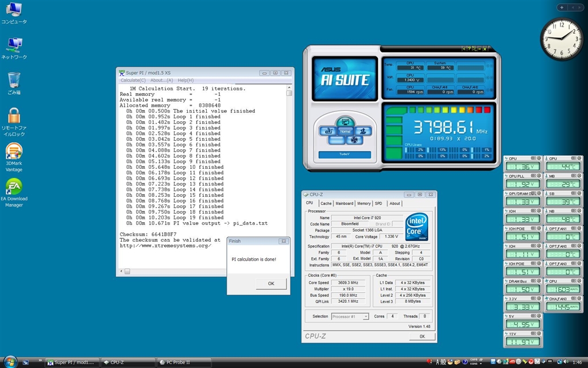This screenshot has width=588, height=368.
Task: Open config icon on NB temperature panel
Action: point(574,211)
